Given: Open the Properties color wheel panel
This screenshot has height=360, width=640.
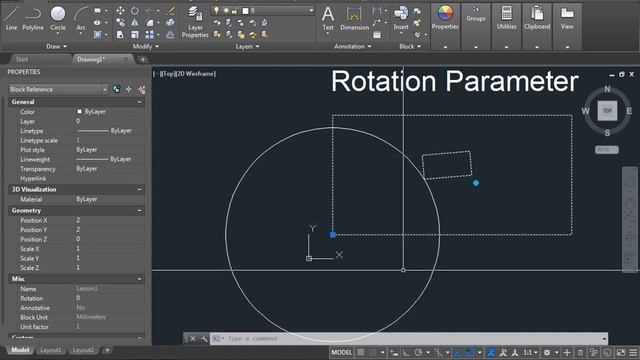Looking at the screenshot, I should [445, 18].
